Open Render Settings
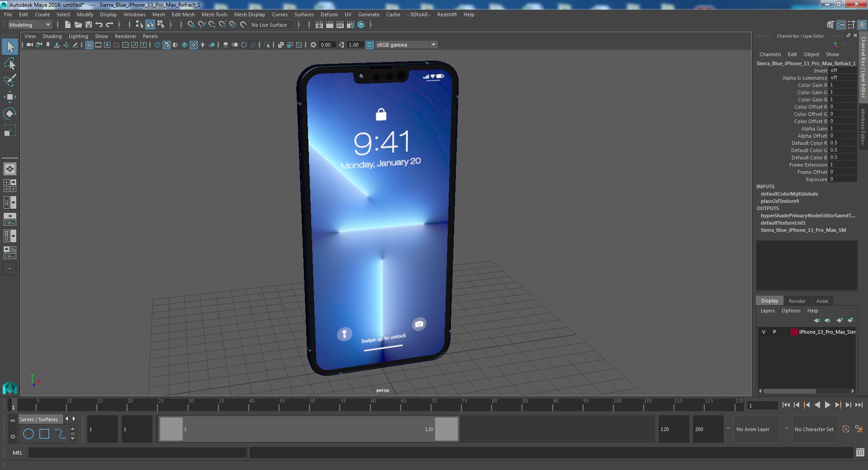 pyautogui.click(x=351, y=25)
